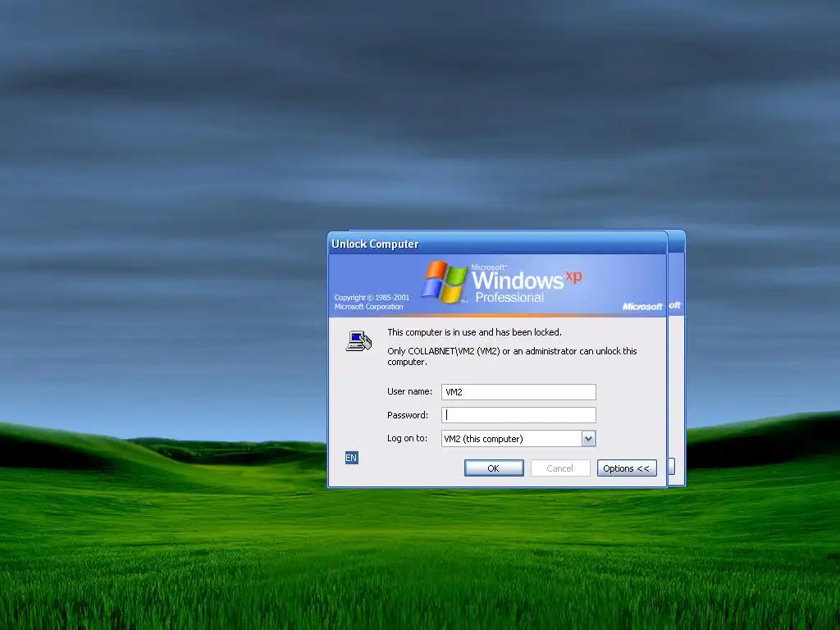
Task: Focus the Password input field
Action: point(518,414)
